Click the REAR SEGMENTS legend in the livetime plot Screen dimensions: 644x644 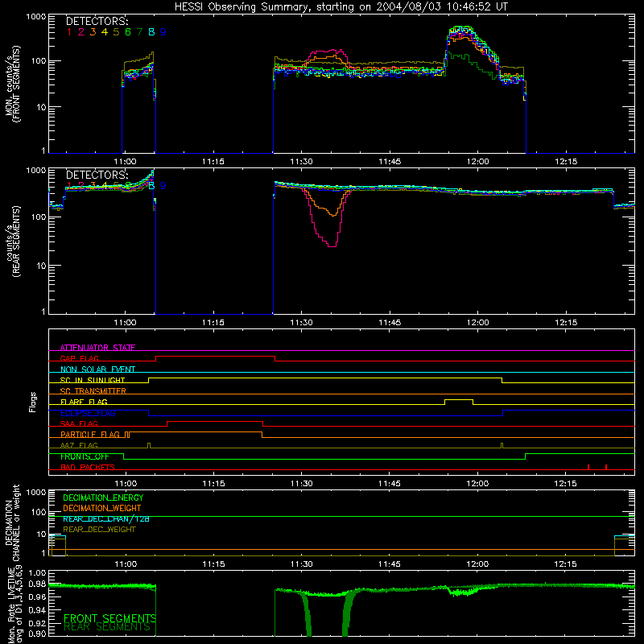107,627
